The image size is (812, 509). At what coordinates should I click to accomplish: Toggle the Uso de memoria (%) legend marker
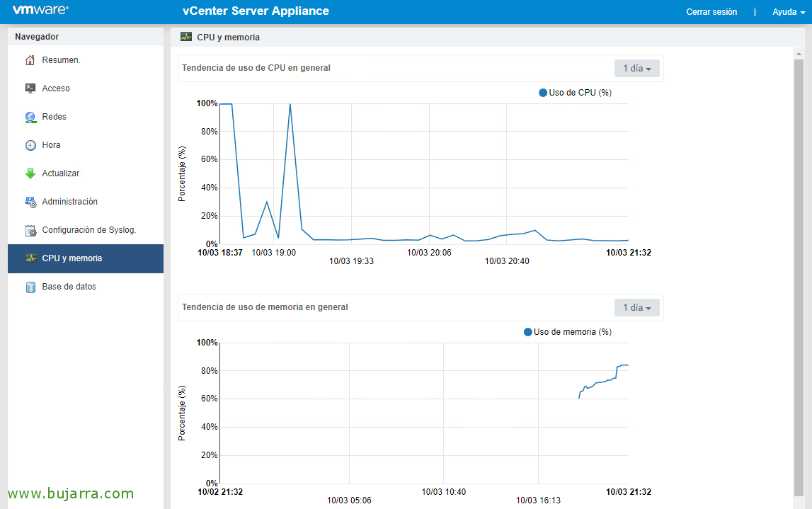coord(527,332)
